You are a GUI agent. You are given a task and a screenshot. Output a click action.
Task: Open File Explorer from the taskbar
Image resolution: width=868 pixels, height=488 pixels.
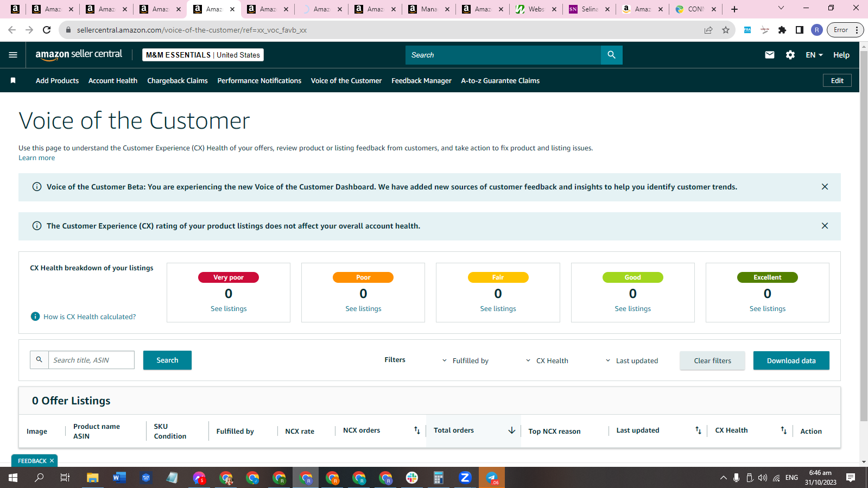[x=93, y=478]
